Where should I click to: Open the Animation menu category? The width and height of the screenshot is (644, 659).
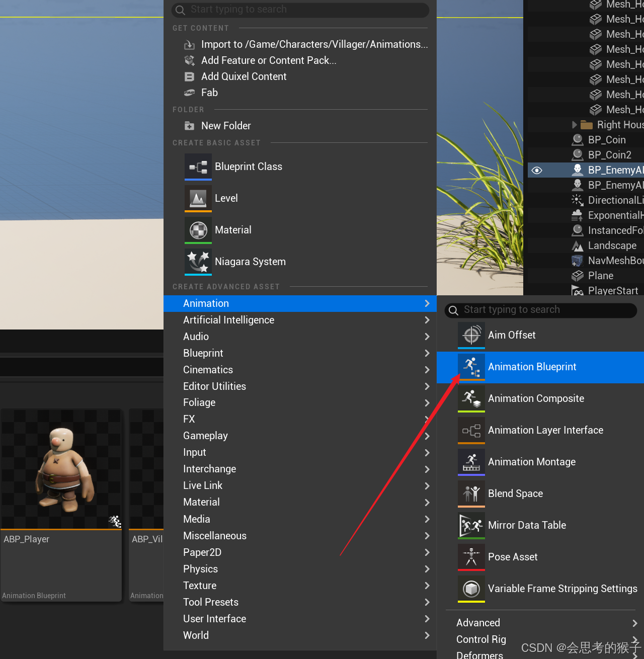(x=300, y=303)
